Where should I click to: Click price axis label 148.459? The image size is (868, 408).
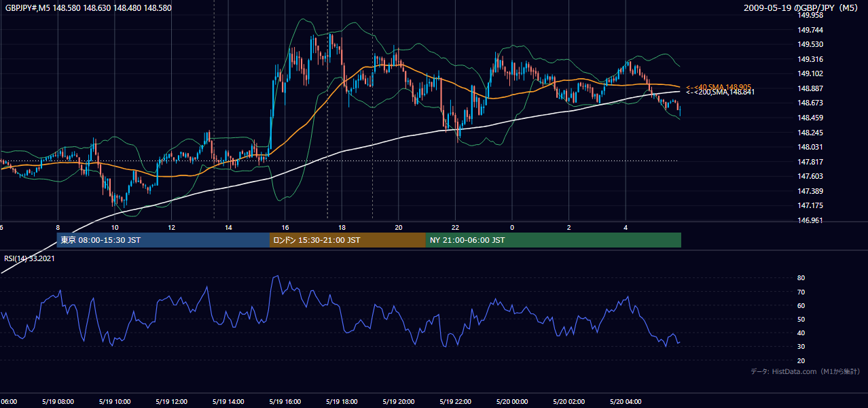pos(810,118)
